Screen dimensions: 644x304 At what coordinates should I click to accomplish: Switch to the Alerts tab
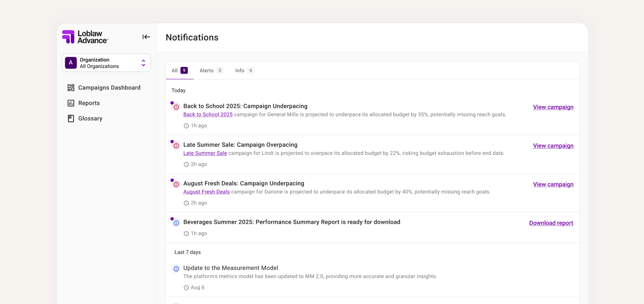(211, 70)
